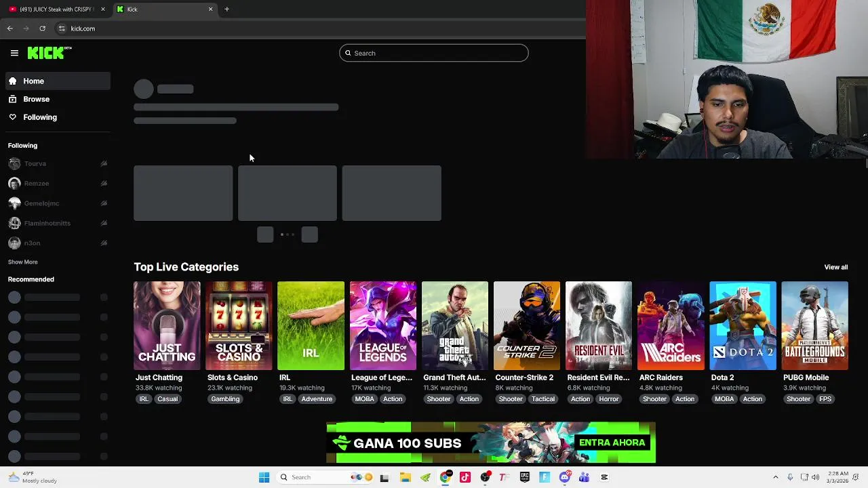This screenshot has width=868, height=488.
Task: Open Grand Theft Auto category thumbnail
Action: point(454,326)
